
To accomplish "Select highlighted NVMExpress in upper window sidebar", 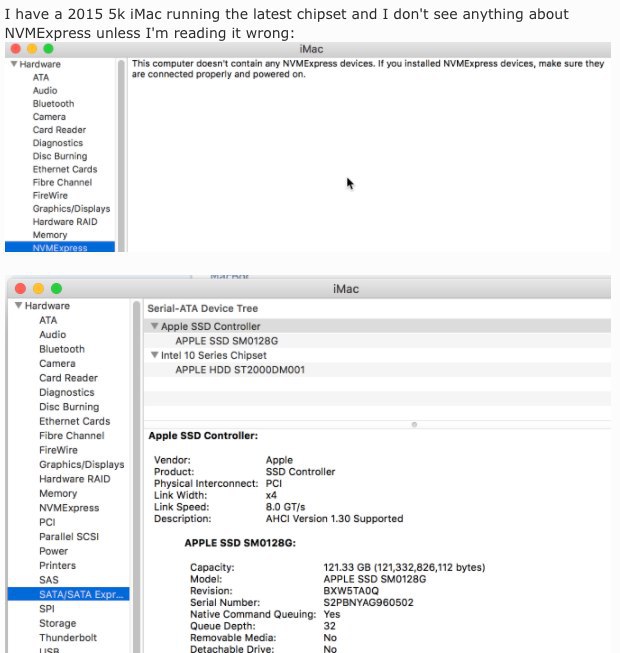I will coord(60,247).
